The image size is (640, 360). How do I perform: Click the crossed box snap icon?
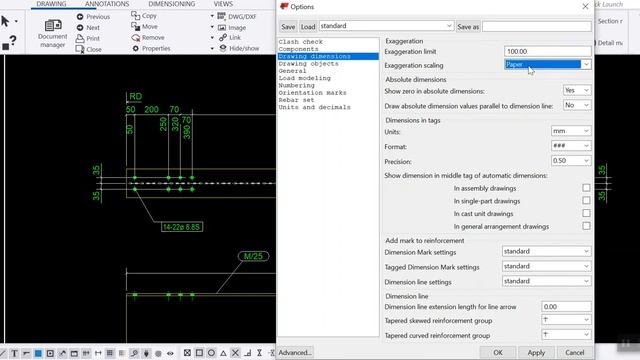click(x=187, y=353)
